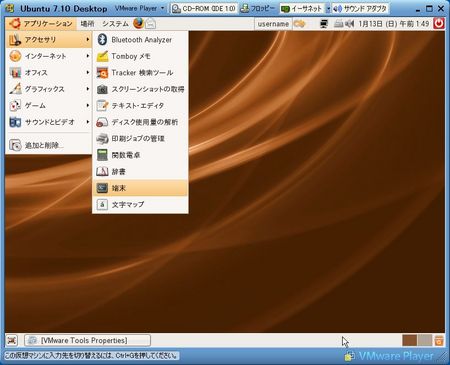This screenshot has height=365, width=450.
Task: Click the text editor notepad icon
Action: [x=102, y=106]
